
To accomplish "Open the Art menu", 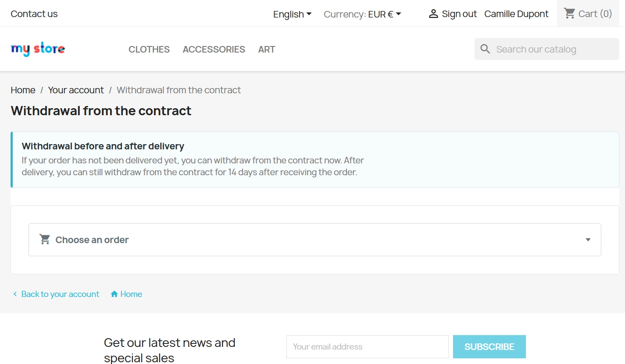I will [x=267, y=49].
